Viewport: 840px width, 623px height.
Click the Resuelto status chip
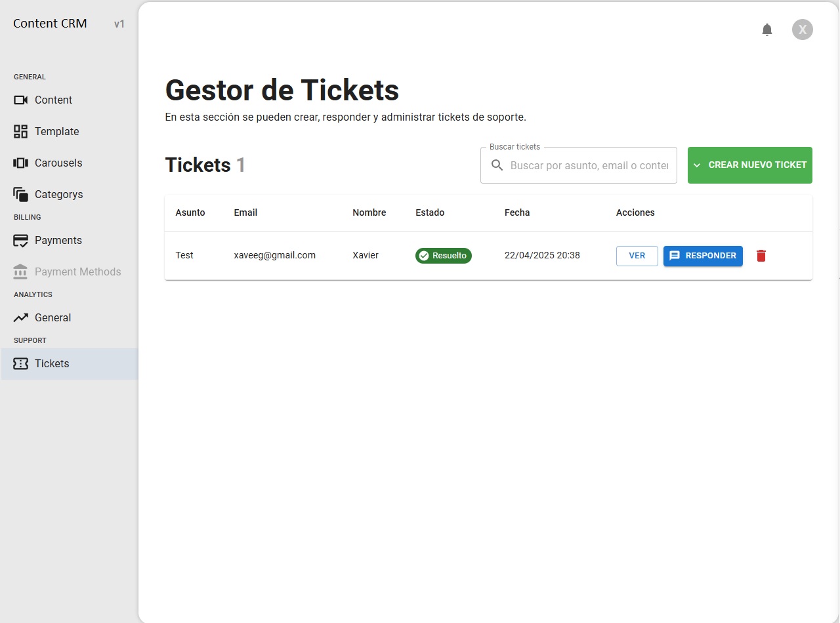(x=444, y=256)
